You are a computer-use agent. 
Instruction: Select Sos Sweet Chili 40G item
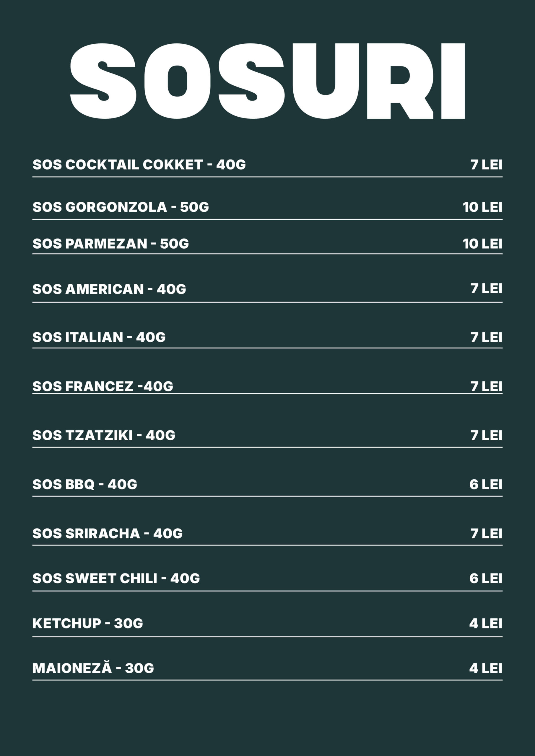click(x=116, y=579)
